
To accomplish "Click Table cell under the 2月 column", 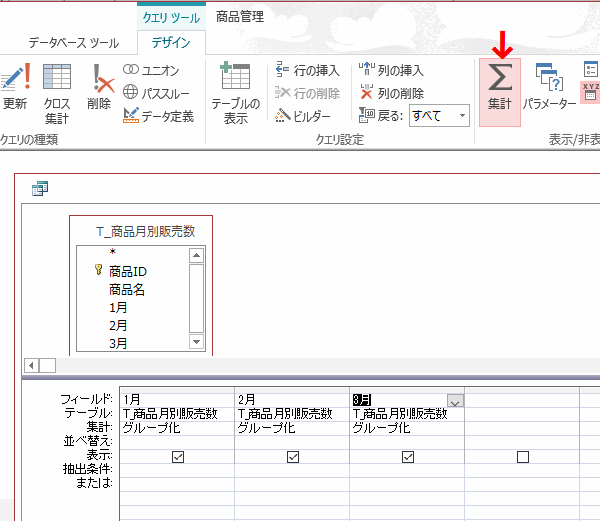I will coord(292,414).
